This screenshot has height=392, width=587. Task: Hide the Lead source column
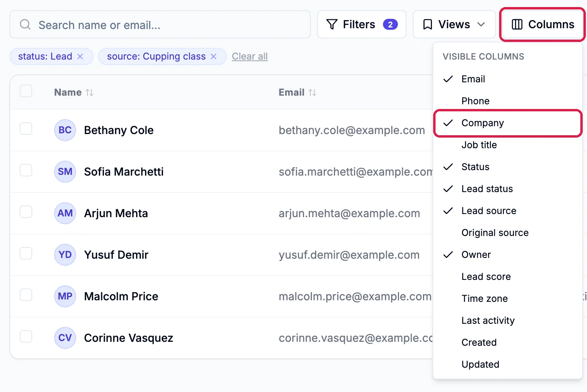tap(508, 211)
